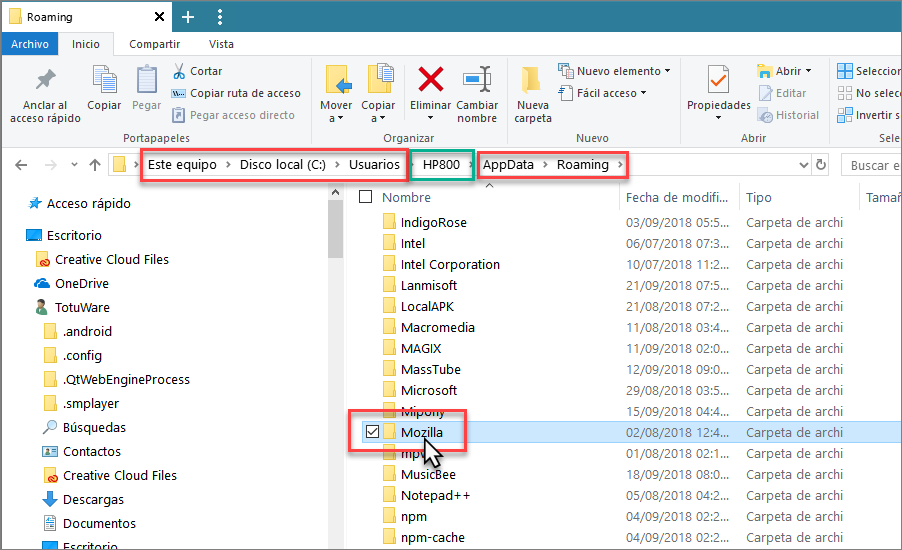
Task: Switch to the Inicio tab
Action: tap(86, 44)
